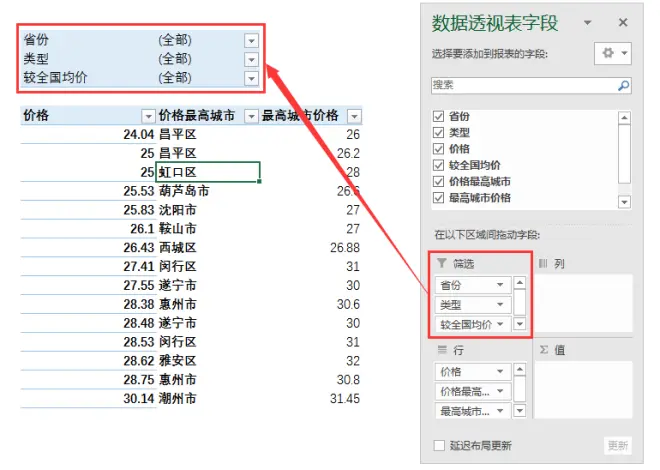Open the field list settings gear menu

[613, 53]
